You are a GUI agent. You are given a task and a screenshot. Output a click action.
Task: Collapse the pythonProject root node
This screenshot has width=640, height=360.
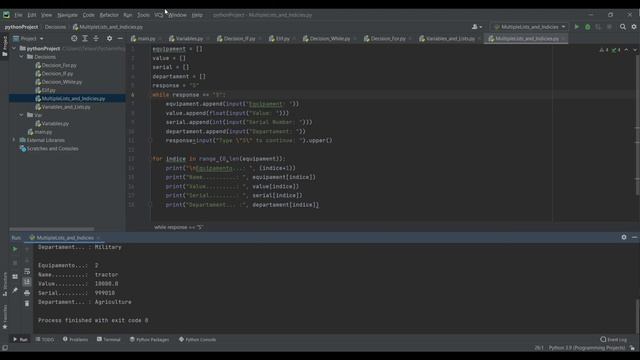click(14, 48)
